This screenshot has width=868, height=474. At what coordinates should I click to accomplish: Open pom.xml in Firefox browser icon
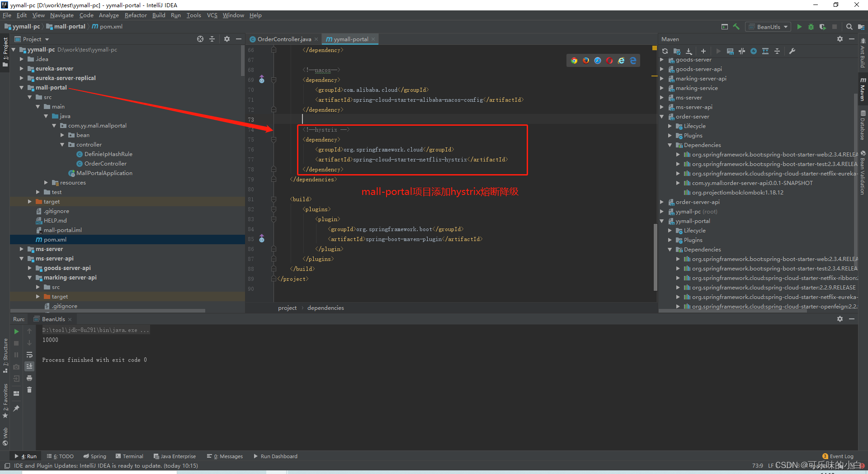pos(586,61)
